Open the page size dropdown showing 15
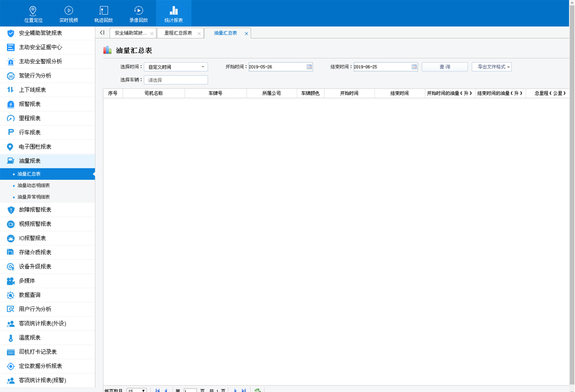This screenshot has width=575, height=392. click(137, 390)
